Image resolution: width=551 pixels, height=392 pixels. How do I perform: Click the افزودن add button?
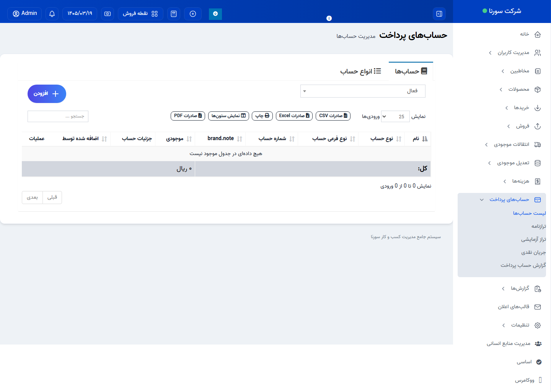pyautogui.click(x=47, y=94)
